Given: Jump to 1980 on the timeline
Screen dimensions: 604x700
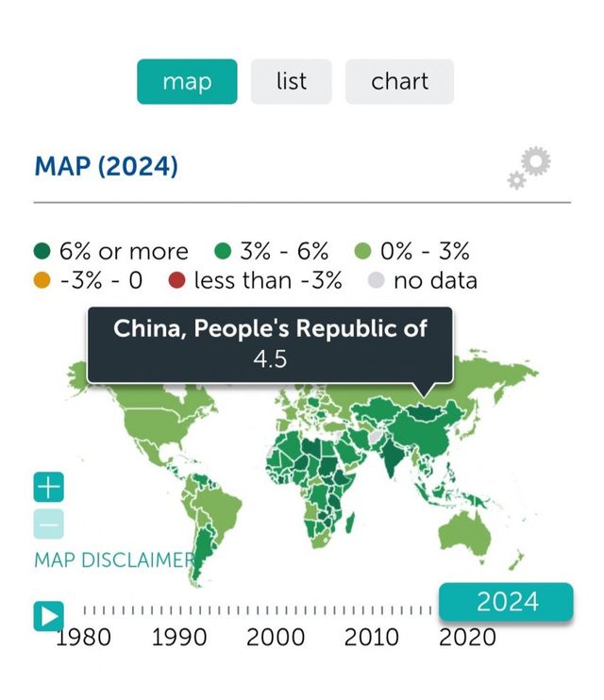Looking at the screenshot, I should click(83, 637).
